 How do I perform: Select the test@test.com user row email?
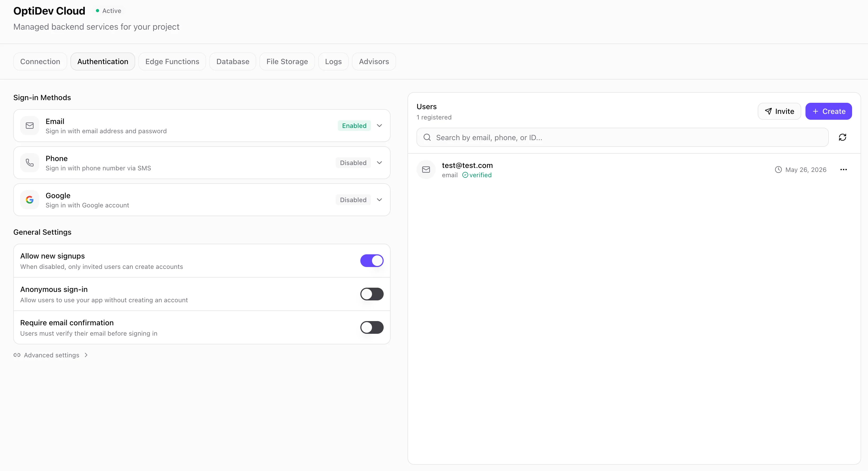(x=467, y=165)
